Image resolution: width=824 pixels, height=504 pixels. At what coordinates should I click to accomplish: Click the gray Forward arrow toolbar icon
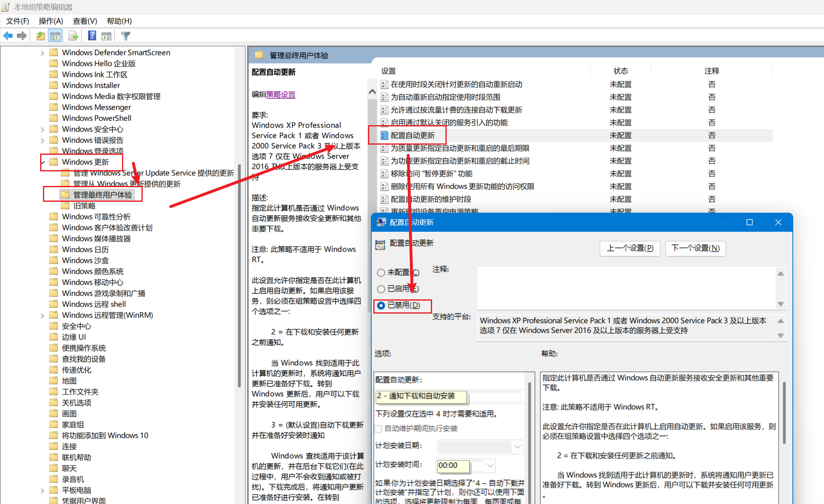(x=22, y=36)
